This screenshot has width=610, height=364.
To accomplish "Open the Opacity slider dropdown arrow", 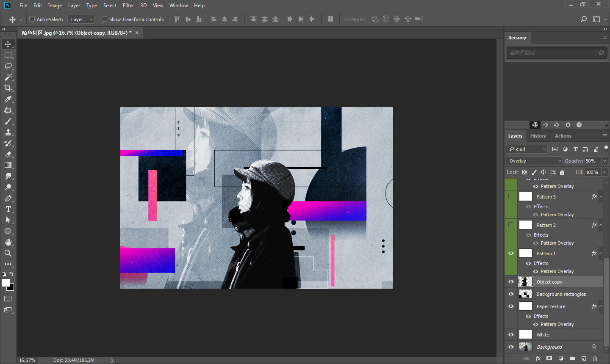I will point(604,161).
